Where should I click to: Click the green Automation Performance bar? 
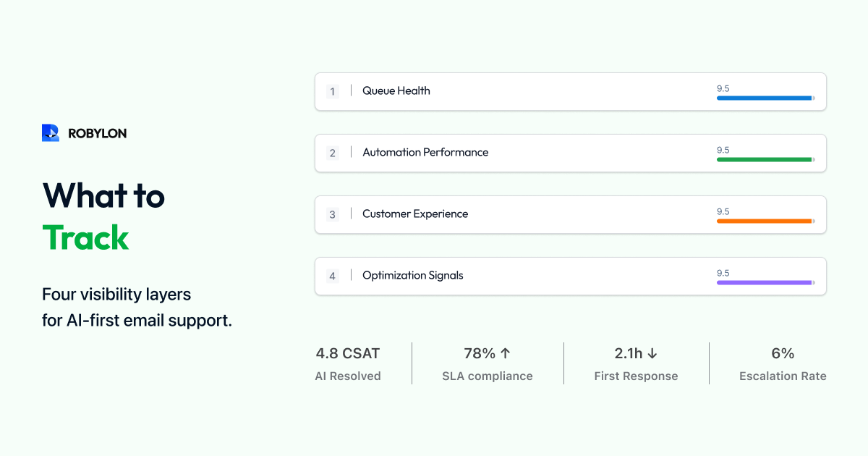pos(765,159)
